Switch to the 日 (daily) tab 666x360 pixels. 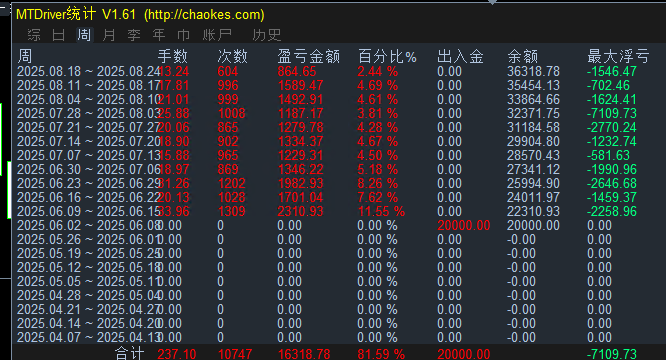tap(59, 35)
